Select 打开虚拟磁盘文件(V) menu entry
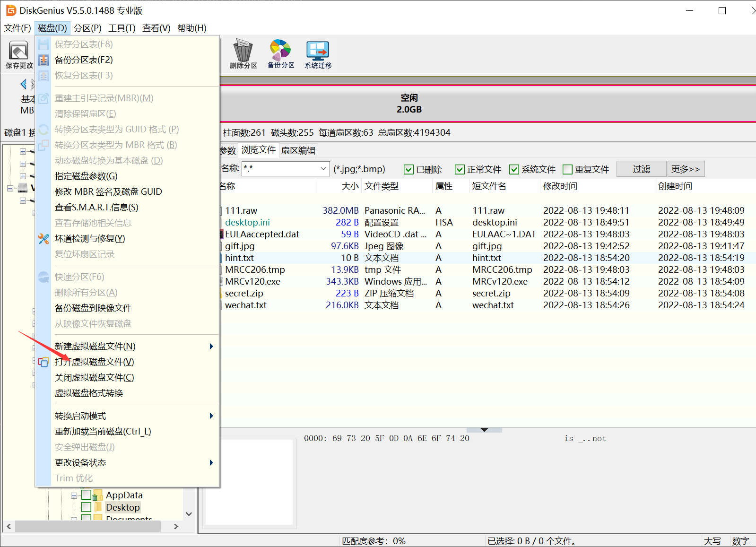The width and height of the screenshot is (756, 547). (128, 362)
